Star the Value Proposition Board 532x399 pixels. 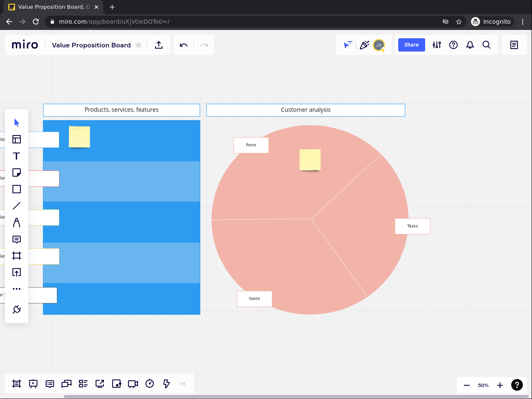pyautogui.click(x=138, y=45)
